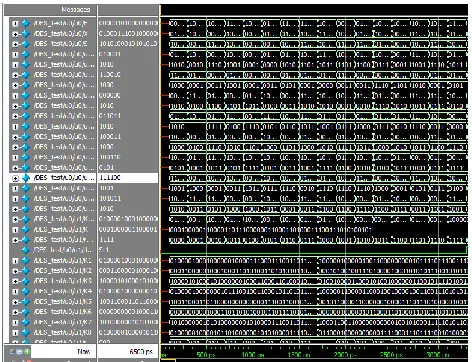Expand the /DES_test/u0/u1/K7 bus
The width and height of the screenshot is (472, 362).
[x=15, y=323]
